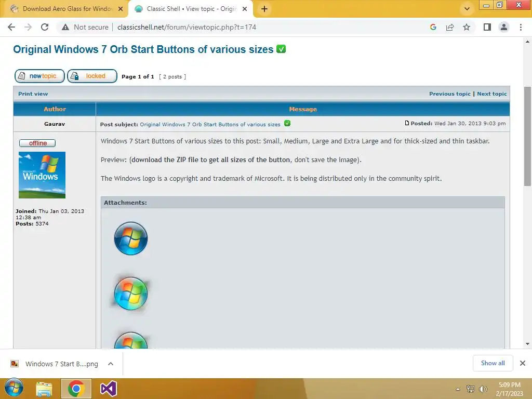The height and width of the screenshot is (399, 532).
Task: Click the second glowing Windows orb attachment
Action: tap(131, 294)
